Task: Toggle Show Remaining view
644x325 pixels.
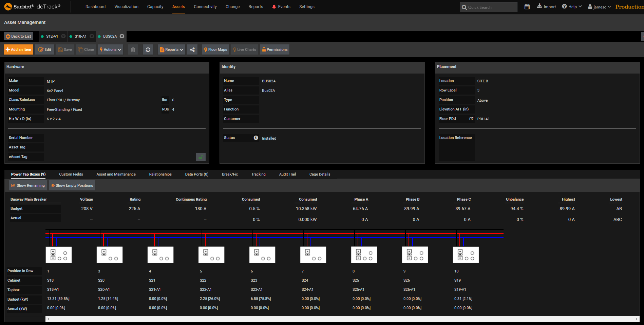Action: [x=28, y=186]
